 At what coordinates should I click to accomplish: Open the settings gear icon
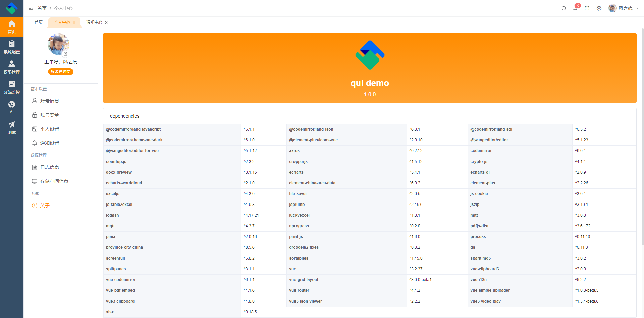[599, 8]
